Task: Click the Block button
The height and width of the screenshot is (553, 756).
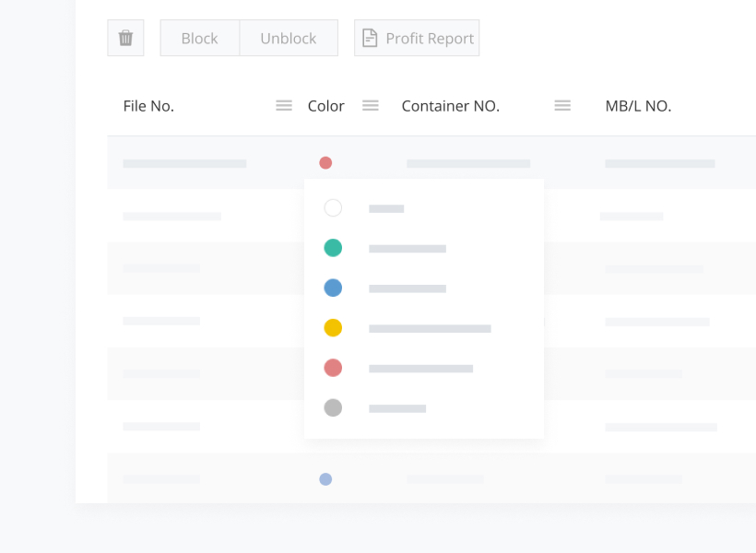Action: coord(199,38)
